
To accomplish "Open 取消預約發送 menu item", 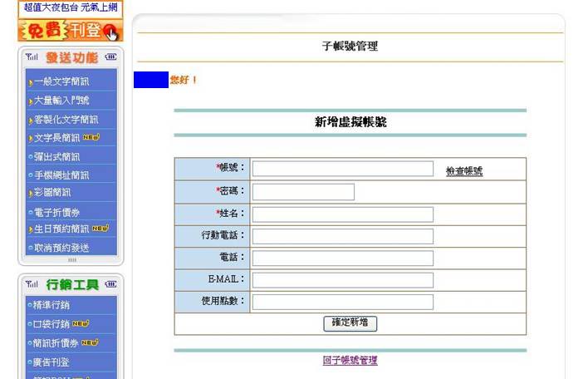I will [61, 248].
